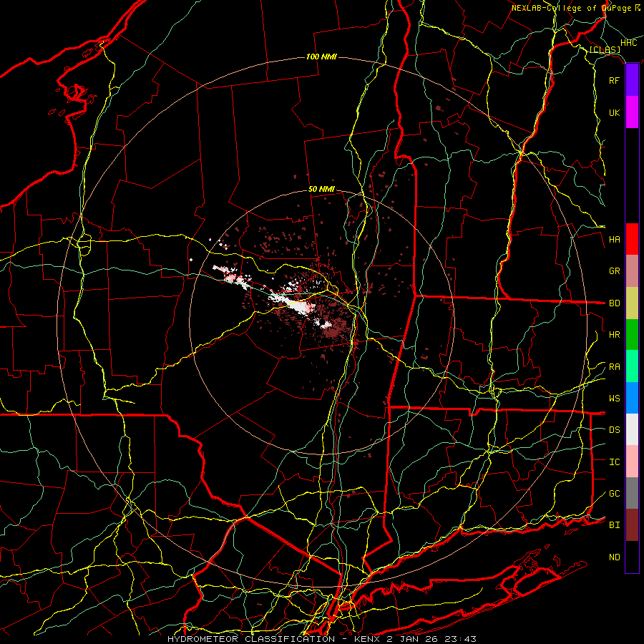The width and height of the screenshot is (644, 644).
Task: Click the GR legend label
Action: click(x=615, y=271)
